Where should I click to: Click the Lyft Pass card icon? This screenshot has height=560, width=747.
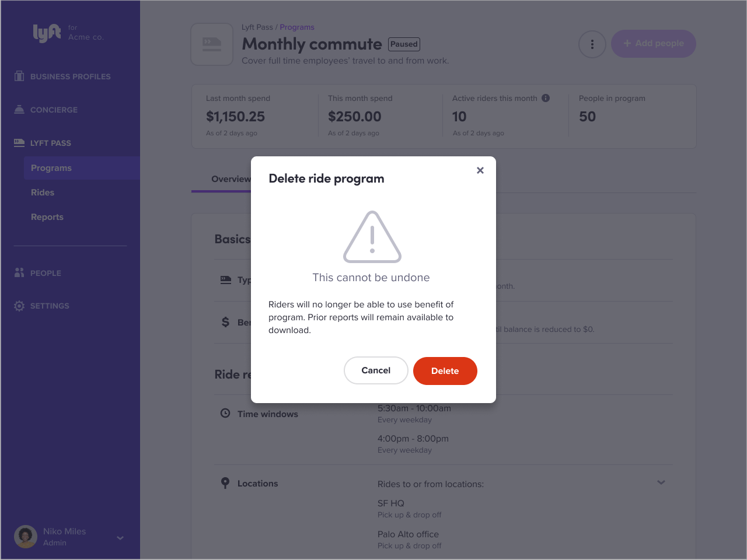click(x=19, y=142)
